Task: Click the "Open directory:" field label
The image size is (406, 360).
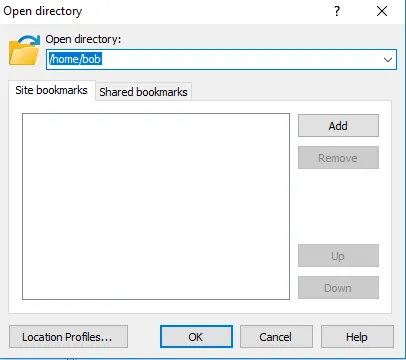Action: coord(83,39)
